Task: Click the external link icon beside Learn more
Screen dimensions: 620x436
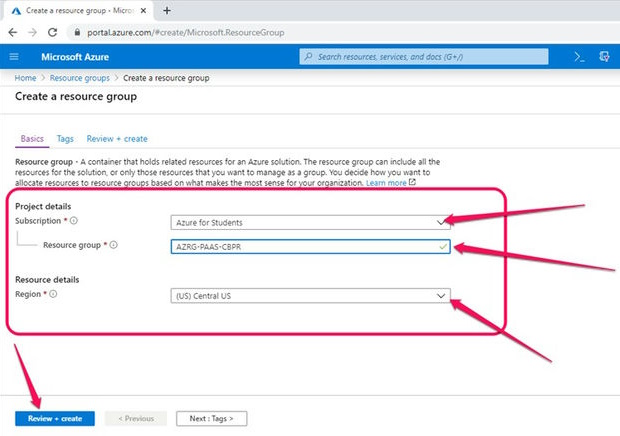Action: (x=412, y=182)
